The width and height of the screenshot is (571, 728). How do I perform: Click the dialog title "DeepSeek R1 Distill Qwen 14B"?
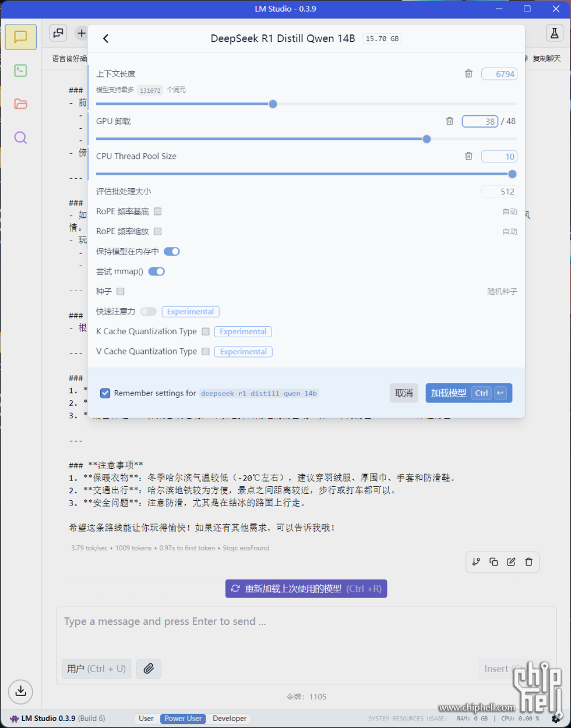click(283, 38)
